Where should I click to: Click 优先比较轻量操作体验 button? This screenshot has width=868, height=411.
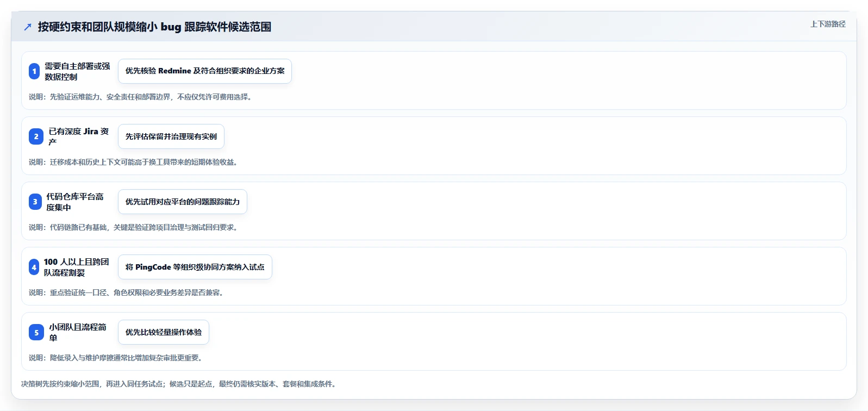tap(164, 332)
